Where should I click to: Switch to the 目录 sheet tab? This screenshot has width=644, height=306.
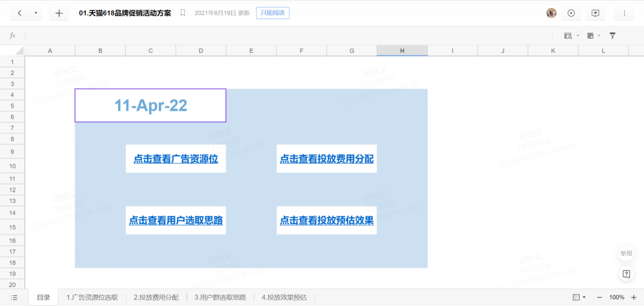(x=44, y=298)
